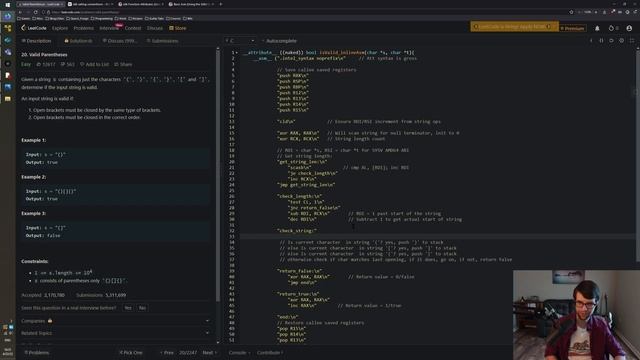Reset code to default icon
Screen dimensions: 640x360
[611, 41]
